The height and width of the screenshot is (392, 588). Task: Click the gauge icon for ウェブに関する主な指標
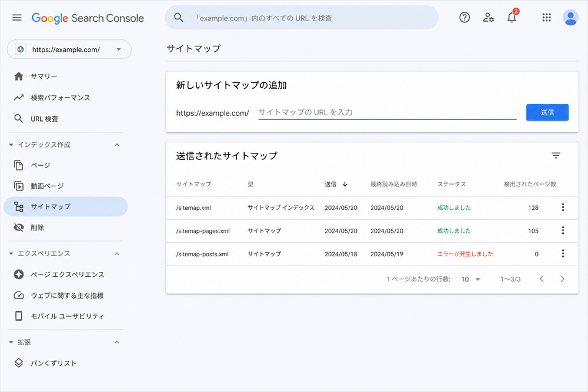coord(19,295)
